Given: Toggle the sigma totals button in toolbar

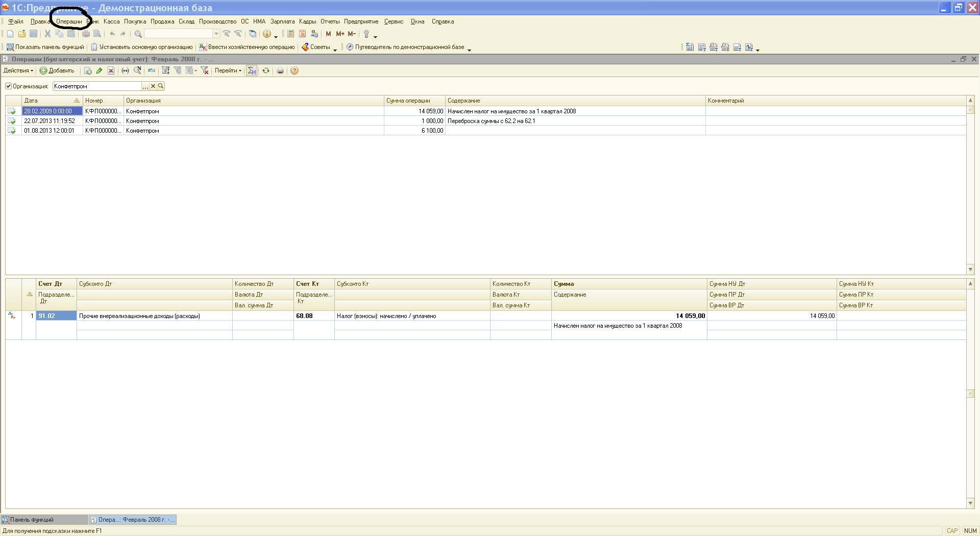Looking at the screenshot, I should coord(252,71).
